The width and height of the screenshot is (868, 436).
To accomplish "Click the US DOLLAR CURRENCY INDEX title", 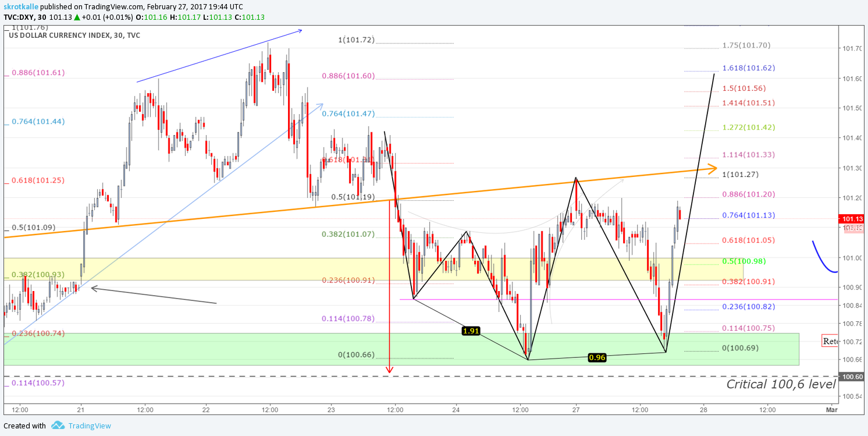I will click(74, 35).
